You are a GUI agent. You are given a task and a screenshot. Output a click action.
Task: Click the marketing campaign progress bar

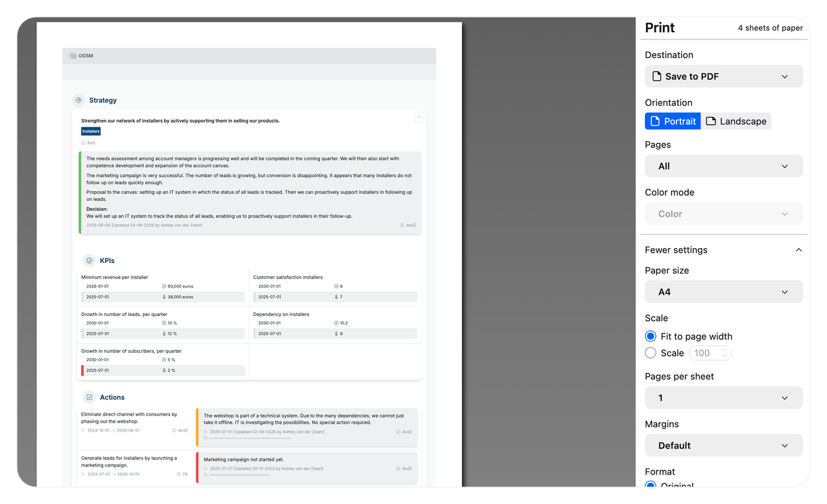pyautogui.click(x=238, y=475)
